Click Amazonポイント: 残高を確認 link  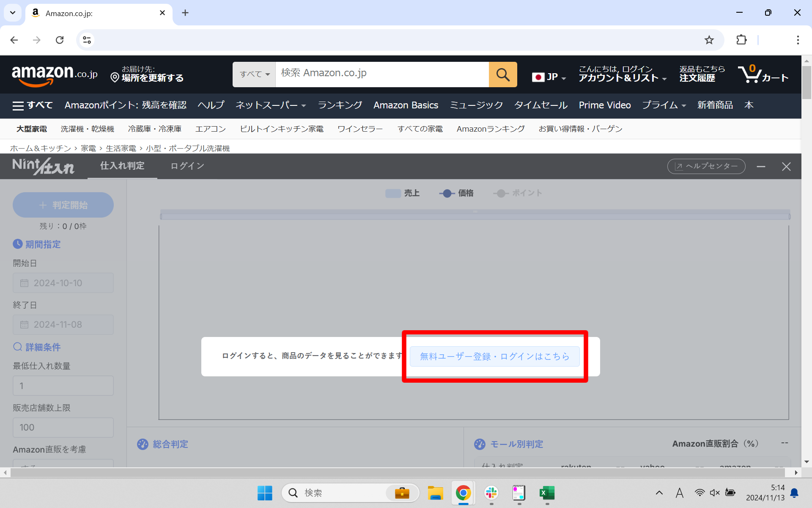click(126, 105)
